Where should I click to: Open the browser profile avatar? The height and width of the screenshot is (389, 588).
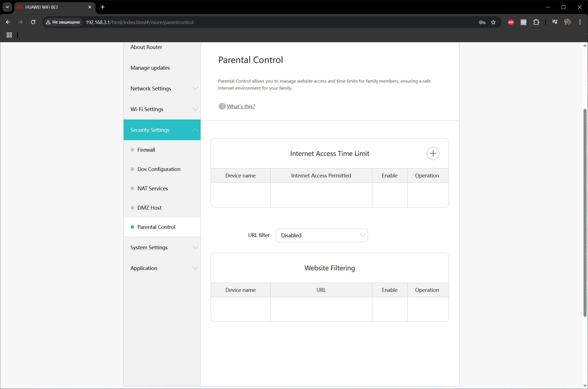(567, 22)
